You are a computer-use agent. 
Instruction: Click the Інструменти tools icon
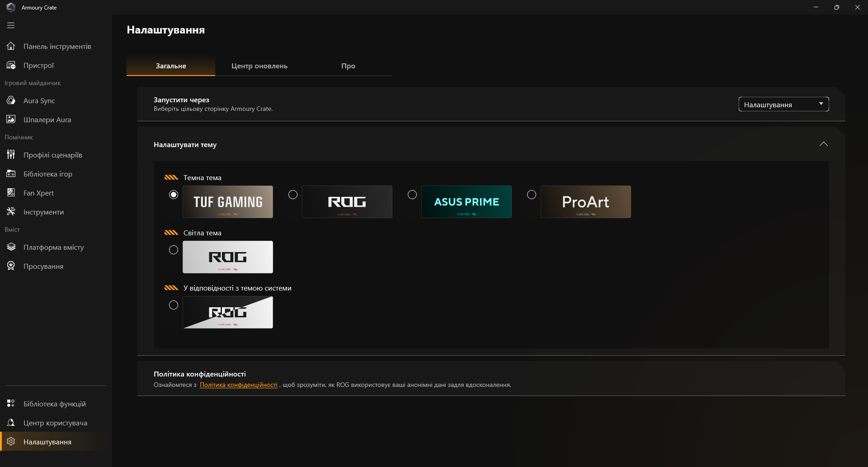click(x=11, y=212)
